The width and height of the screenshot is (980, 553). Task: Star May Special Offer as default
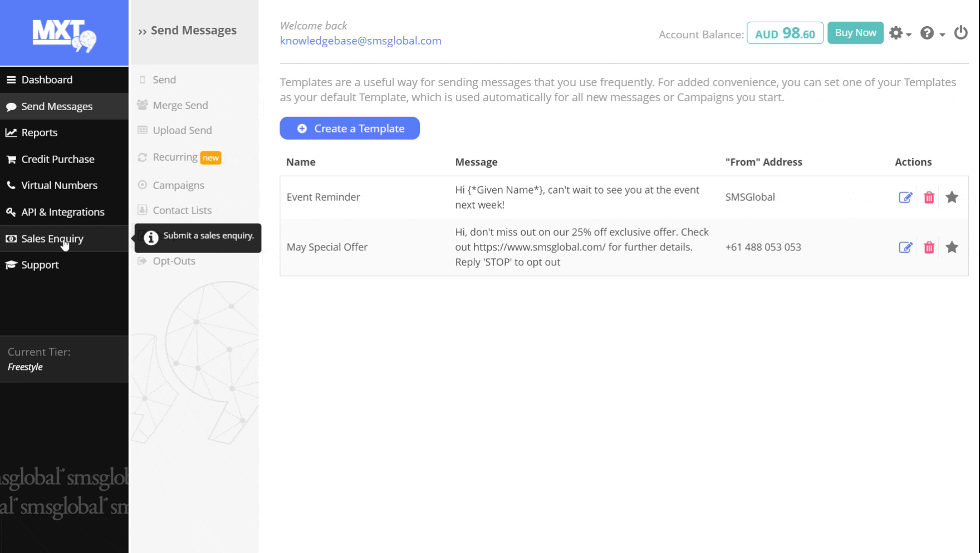tap(952, 247)
